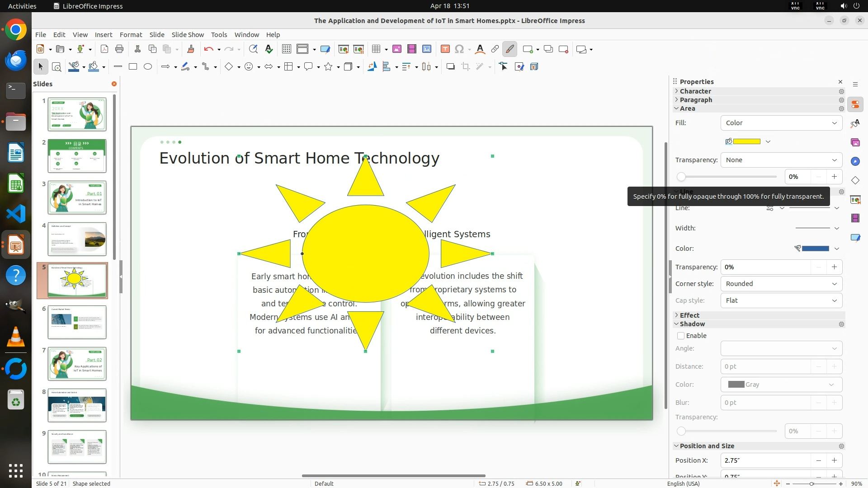The image size is (868, 488).
Task: Select slide 6 thumbnail
Action: coord(77,322)
